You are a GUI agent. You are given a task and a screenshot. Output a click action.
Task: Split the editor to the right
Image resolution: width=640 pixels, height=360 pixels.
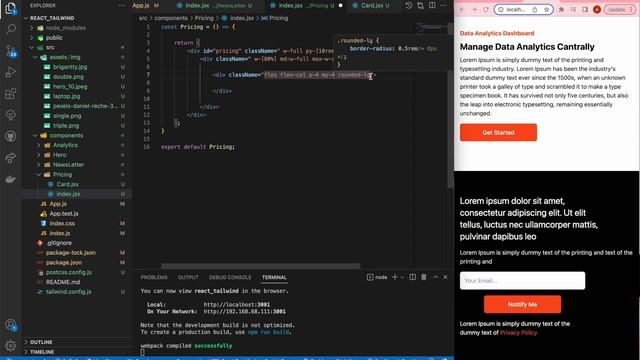432,5
